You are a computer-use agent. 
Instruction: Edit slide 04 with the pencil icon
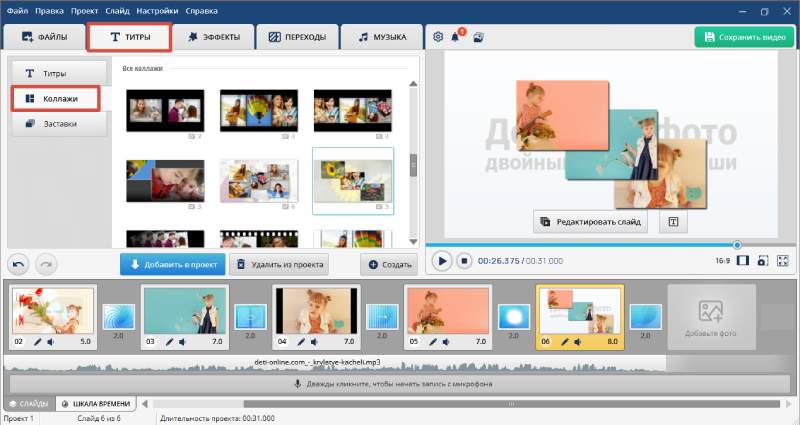(301, 341)
